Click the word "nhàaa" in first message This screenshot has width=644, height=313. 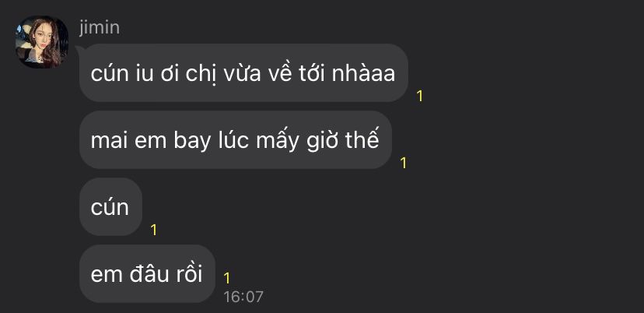[x=363, y=73]
